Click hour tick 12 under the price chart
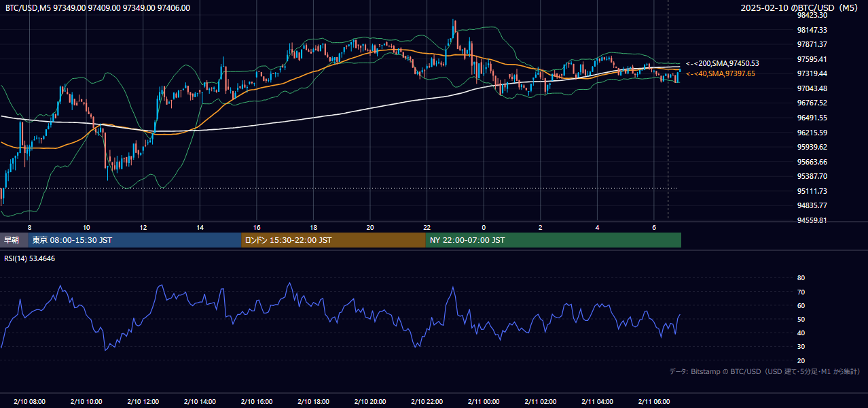 point(143,227)
